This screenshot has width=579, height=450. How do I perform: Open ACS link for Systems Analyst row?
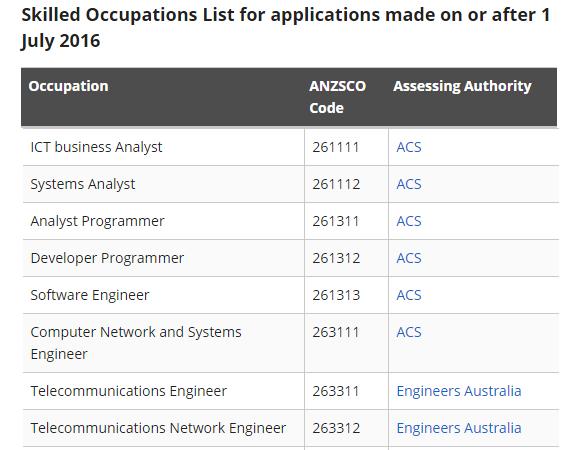point(408,184)
